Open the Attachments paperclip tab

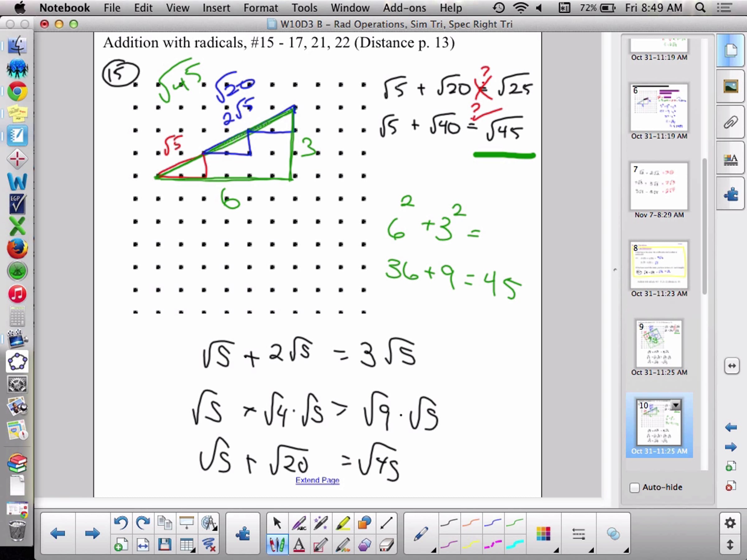pos(731,122)
